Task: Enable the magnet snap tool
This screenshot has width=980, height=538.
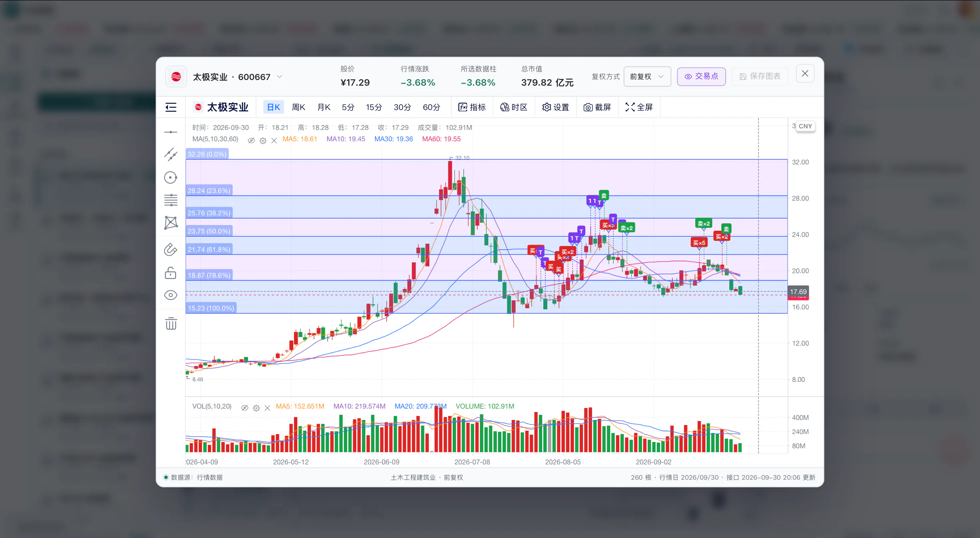Action: [x=171, y=250]
